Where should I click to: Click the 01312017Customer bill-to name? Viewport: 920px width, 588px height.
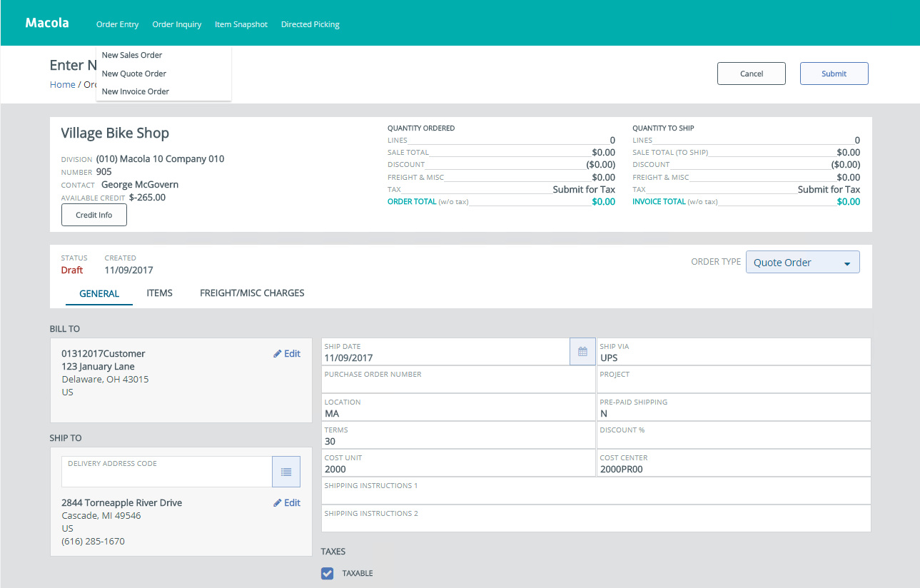(x=103, y=353)
